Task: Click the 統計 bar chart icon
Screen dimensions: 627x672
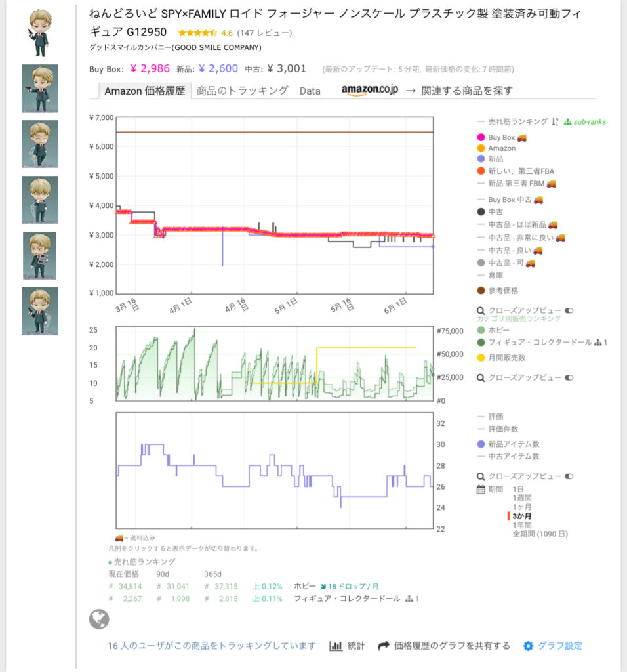Action: click(x=336, y=646)
